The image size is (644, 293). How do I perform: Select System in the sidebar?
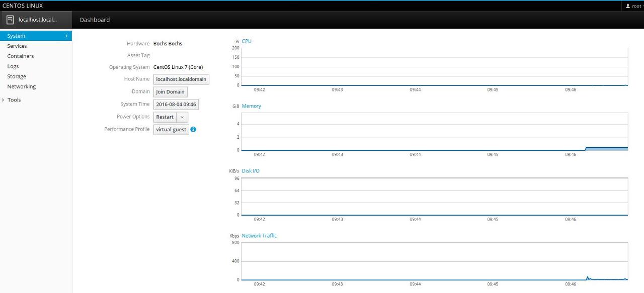pos(36,36)
